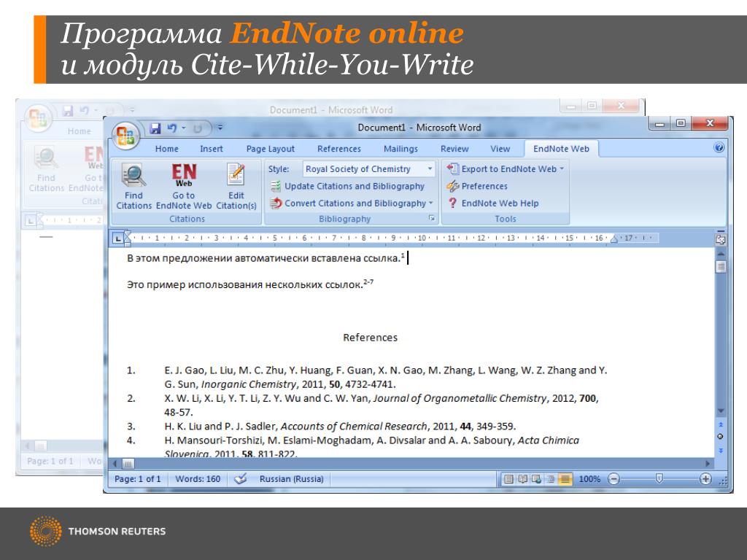The height and width of the screenshot is (560, 747).
Task: Click horizontal scrollbar left arrow
Action: 115,463
